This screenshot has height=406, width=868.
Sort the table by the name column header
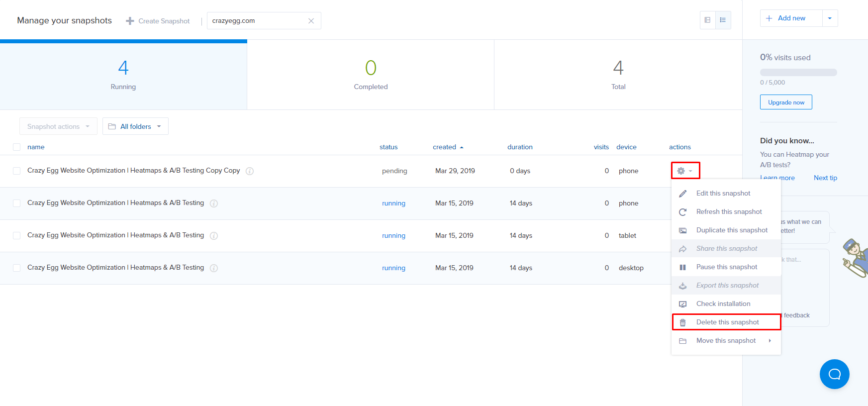tap(36, 147)
